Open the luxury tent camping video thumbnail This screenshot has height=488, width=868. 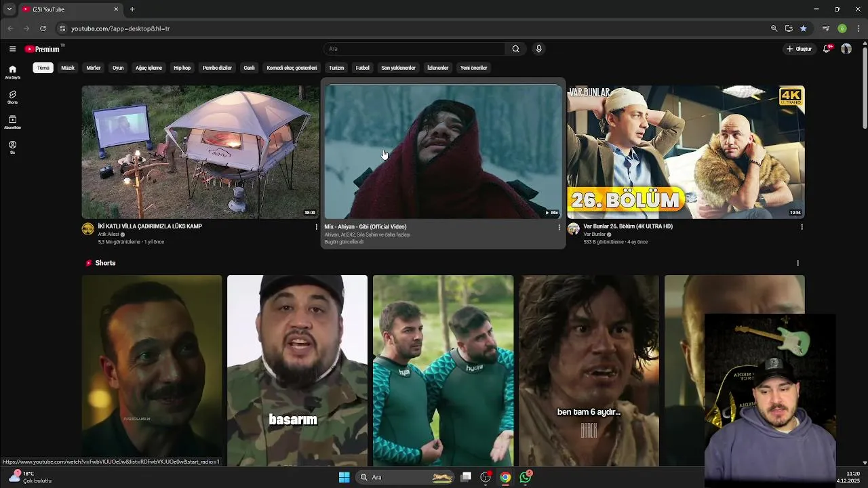tap(200, 152)
